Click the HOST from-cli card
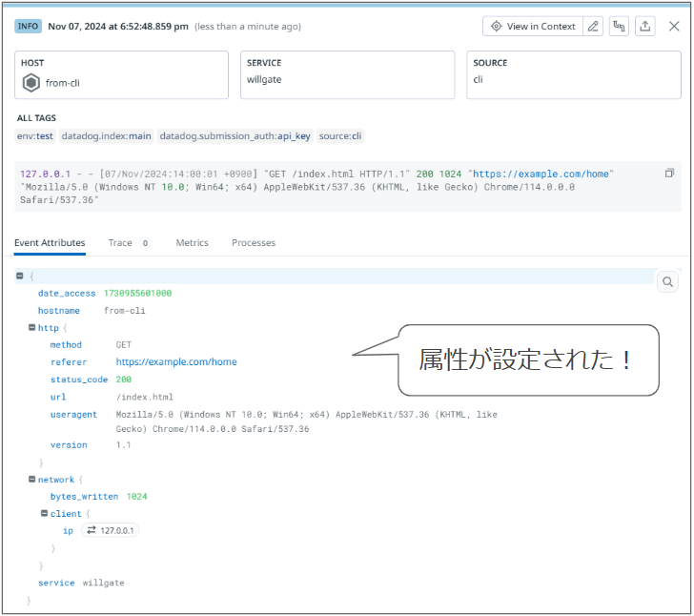The width and height of the screenshot is (694, 616). tap(122, 74)
